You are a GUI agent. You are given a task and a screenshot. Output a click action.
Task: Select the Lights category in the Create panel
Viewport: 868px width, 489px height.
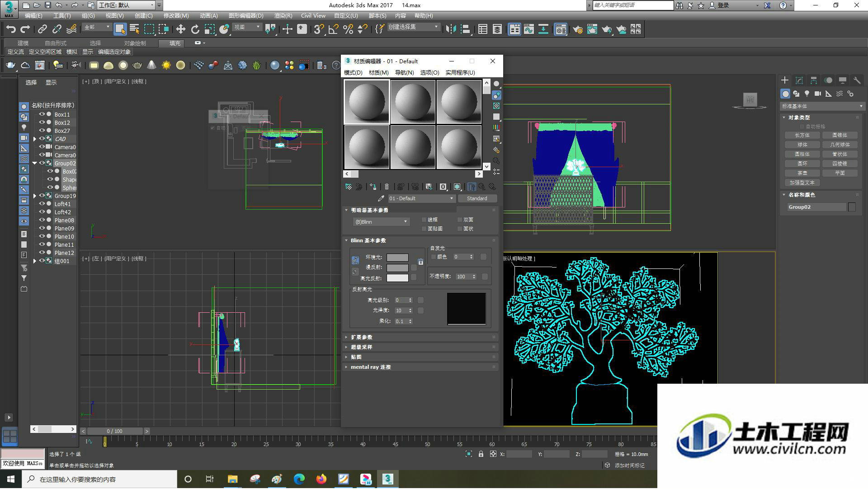[807, 94]
